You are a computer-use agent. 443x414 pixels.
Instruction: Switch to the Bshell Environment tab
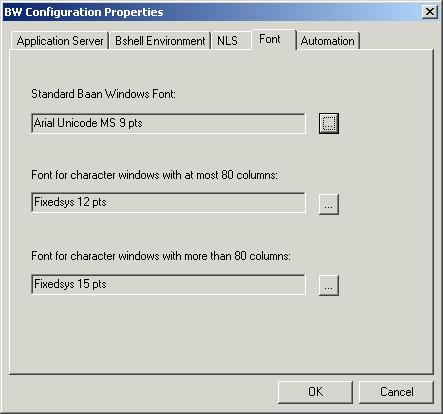pos(160,41)
